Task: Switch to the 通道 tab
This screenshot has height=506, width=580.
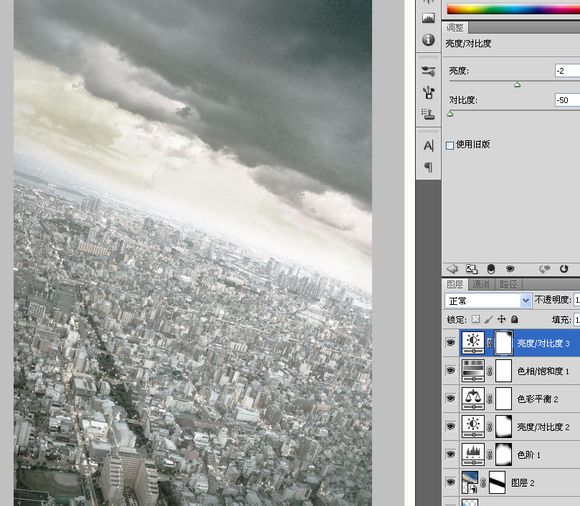Action: click(481, 284)
